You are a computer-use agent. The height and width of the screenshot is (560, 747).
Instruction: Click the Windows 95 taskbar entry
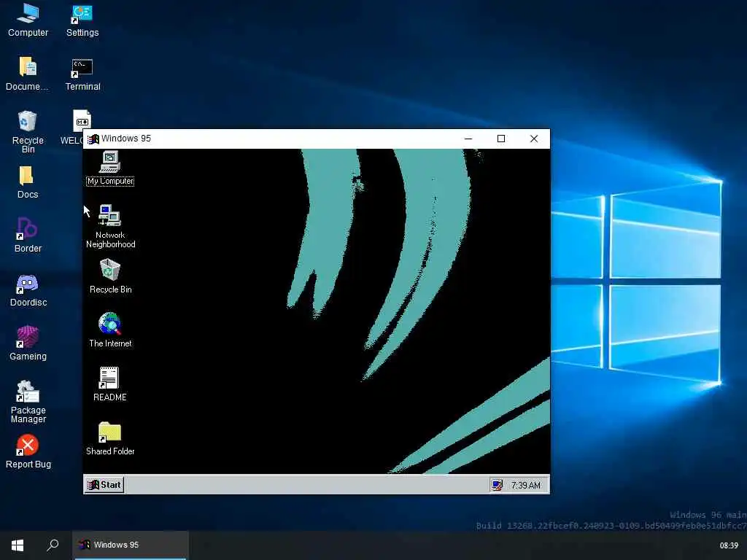tap(130, 545)
